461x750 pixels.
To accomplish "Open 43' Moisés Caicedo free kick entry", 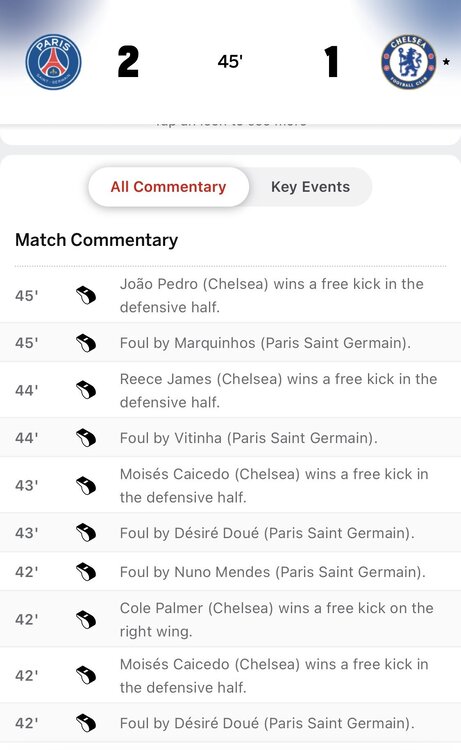I will (x=230, y=485).
